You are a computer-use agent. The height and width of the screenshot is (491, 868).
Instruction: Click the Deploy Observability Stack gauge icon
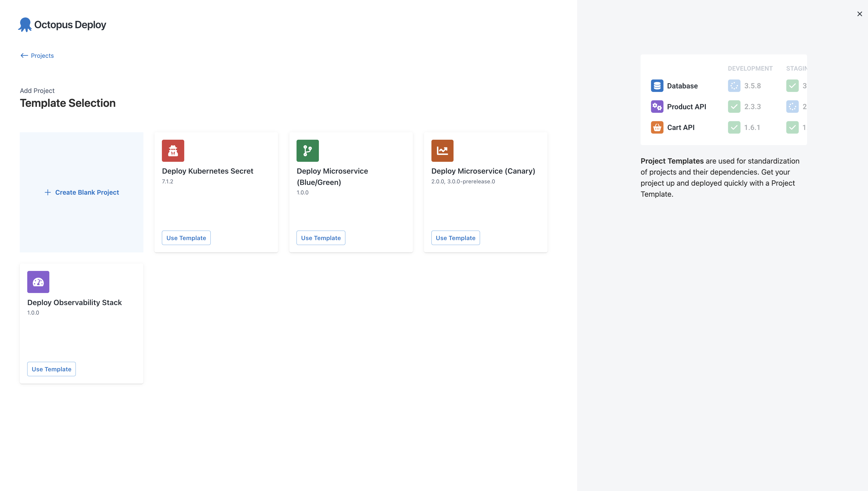coord(38,282)
